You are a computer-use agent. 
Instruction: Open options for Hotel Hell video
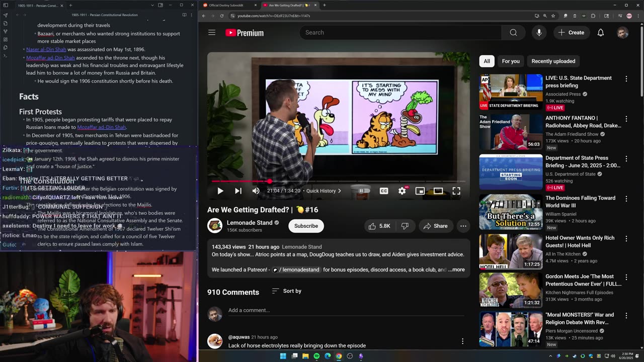[x=626, y=239]
